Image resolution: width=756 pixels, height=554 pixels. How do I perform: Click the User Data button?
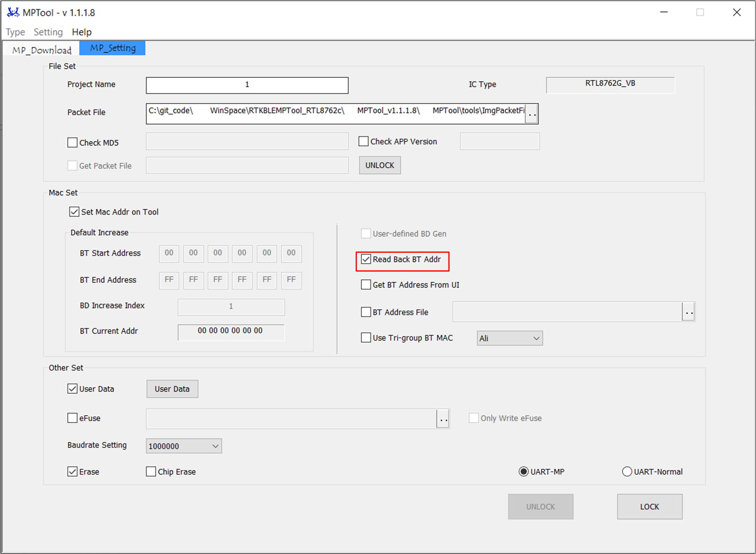(x=172, y=389)
